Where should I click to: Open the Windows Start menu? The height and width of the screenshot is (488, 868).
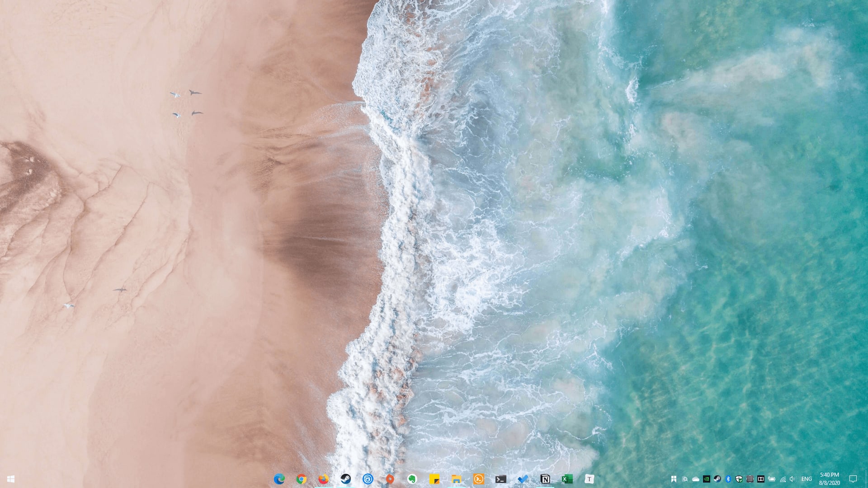(11, 479)
